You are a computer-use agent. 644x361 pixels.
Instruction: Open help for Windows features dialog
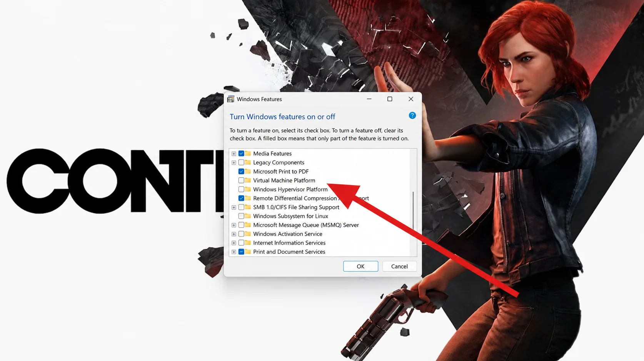coord(412,115)
